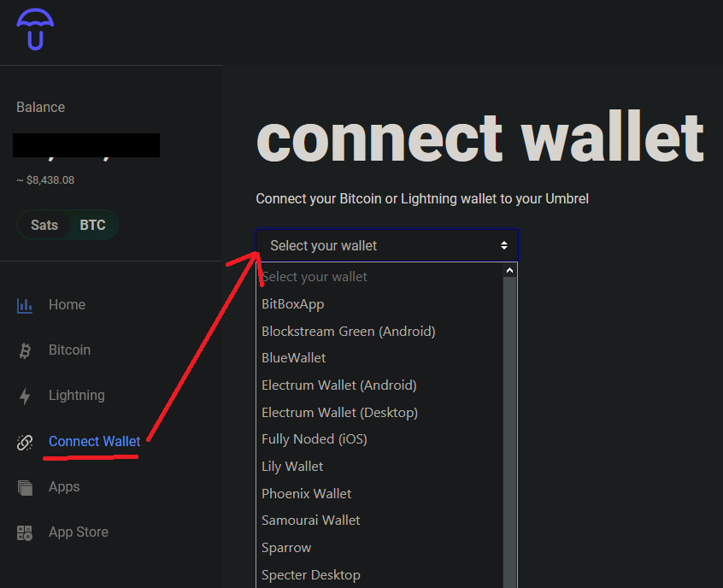Select BlueWallet from the list

379,358
